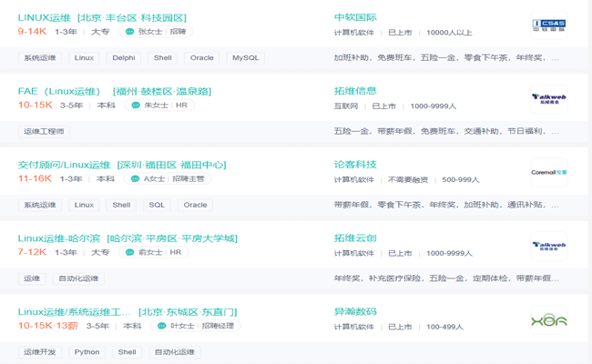Open 中软国际 company page
The height and width of the screenshot is (364, 592).
coord(355,17)
